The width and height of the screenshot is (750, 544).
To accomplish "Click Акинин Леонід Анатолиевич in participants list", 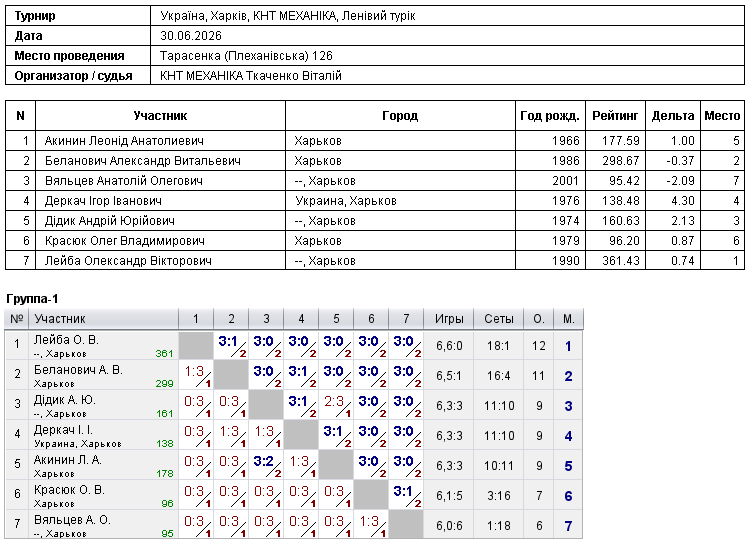I will tap(124, 141).
